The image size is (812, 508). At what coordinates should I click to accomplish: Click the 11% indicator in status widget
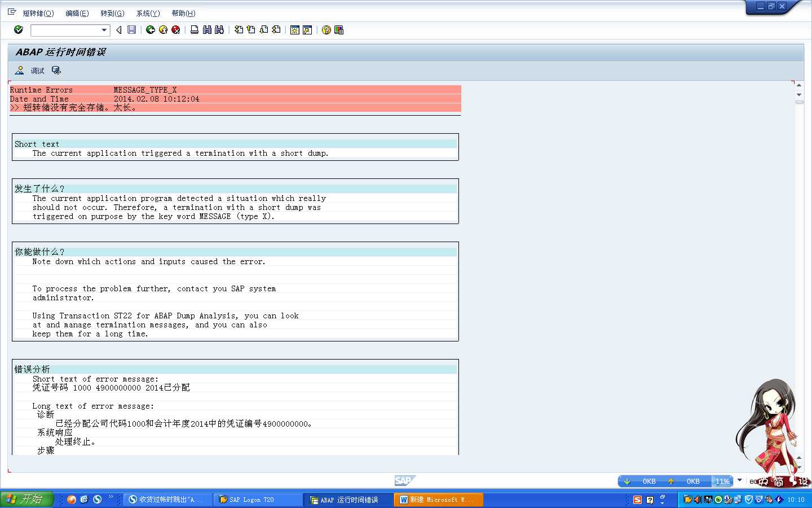click(722, 481)
